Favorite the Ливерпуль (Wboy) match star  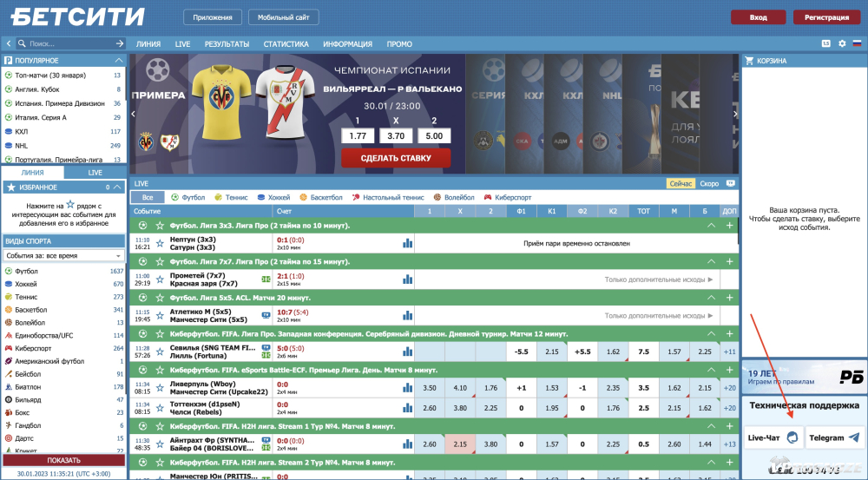coord(160,387)
